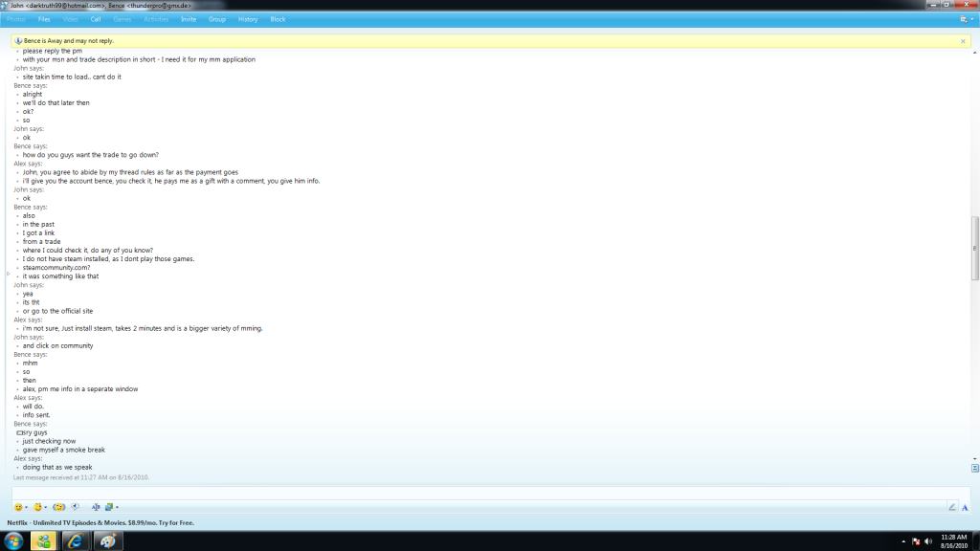Click the 'or go to the official site' message
The image size is (980, 551).
[57, 311]
